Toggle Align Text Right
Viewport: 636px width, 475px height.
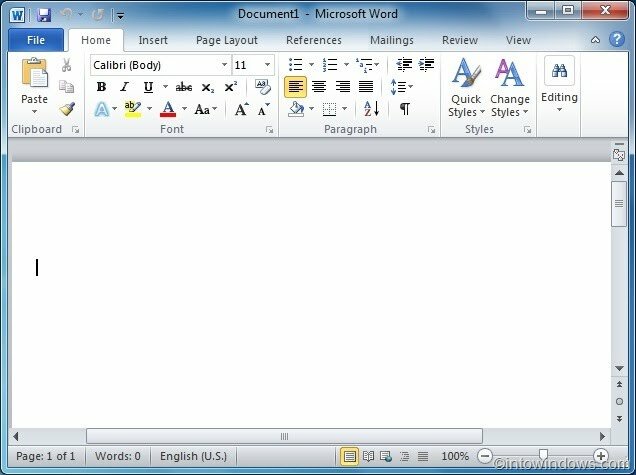coord(343,86)
